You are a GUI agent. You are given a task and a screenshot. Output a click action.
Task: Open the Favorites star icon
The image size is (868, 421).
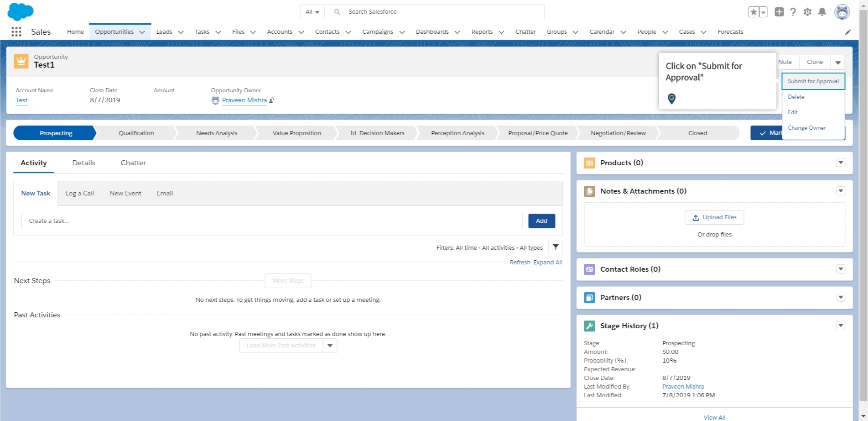coord(754,12)
